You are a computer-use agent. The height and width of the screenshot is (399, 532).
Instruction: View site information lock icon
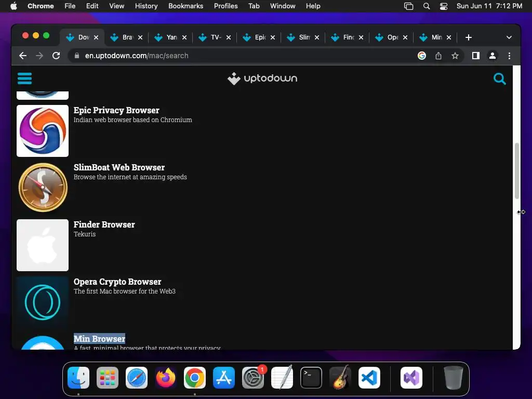(x=77, y=56)
